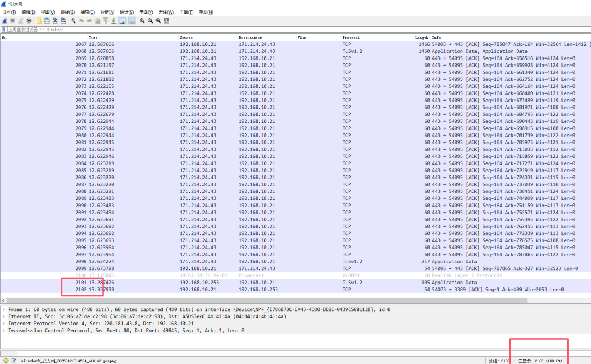Image resolution: width=591 pixels, height=364 pixels.
Task: Open the 文件(F) menu
Action: (x=9, y=13)
